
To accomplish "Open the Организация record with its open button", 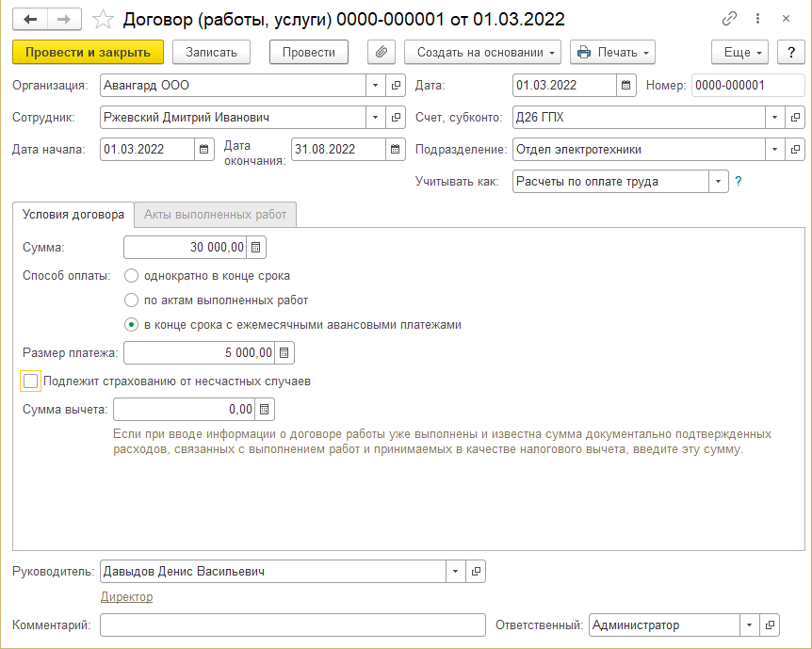I will point(397,86).
